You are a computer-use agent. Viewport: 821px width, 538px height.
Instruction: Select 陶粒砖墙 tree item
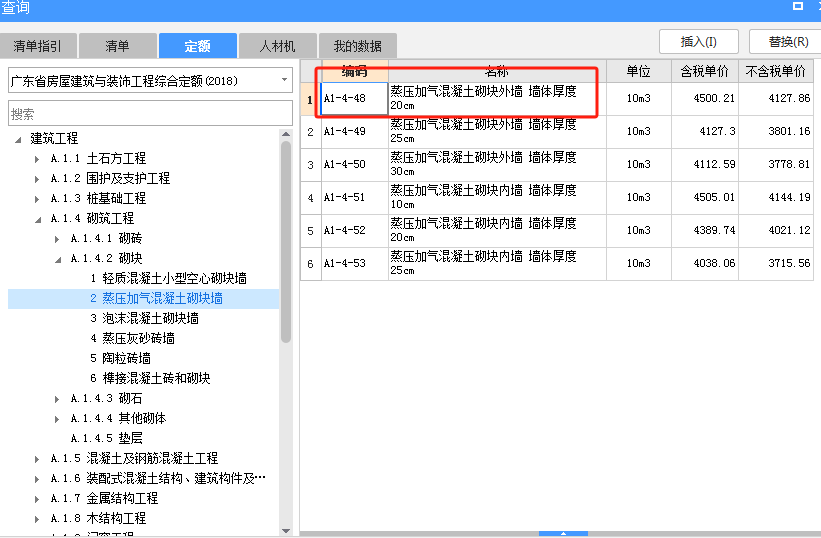click(x=120, y=358)
